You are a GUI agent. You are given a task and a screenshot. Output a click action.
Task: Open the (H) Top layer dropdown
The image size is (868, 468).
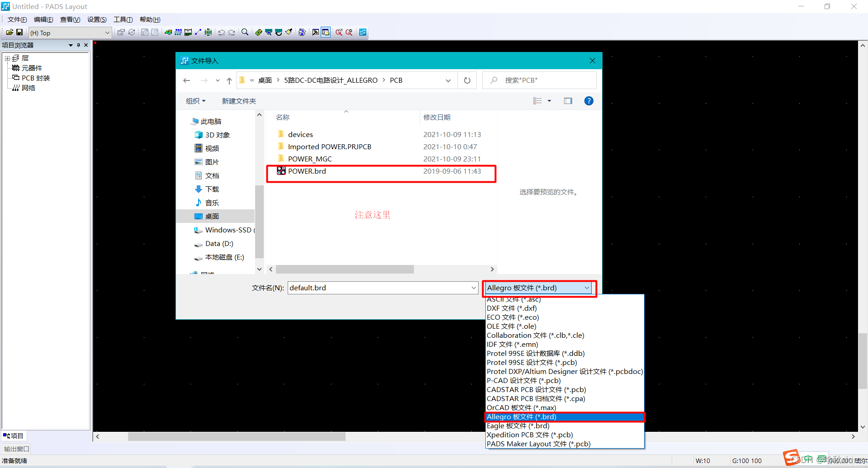70,33
